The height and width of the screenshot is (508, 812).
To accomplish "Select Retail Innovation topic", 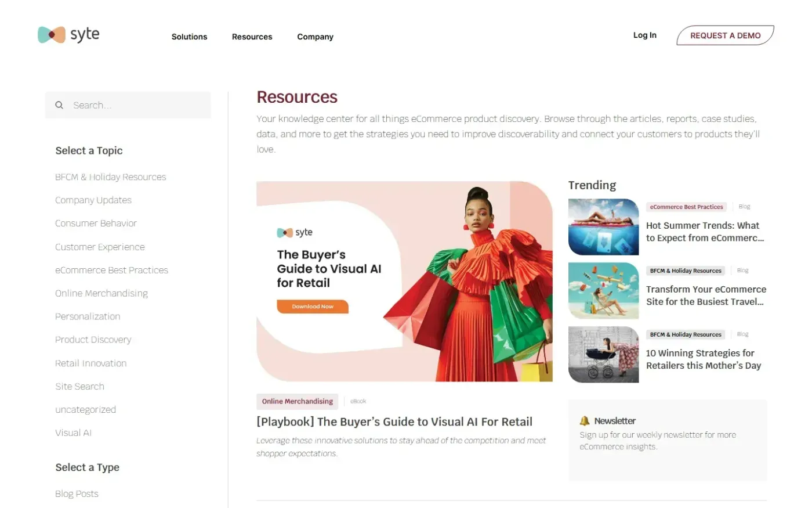I will click(90, 363).
